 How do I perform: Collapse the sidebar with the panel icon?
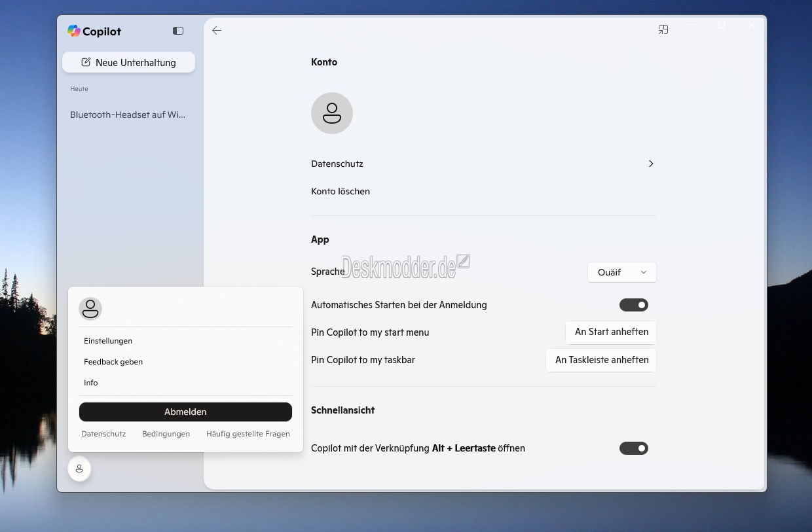coord(178,31)
